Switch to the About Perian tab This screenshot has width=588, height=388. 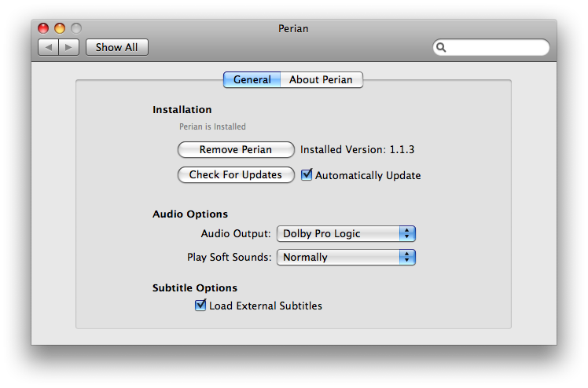[321, 79]
